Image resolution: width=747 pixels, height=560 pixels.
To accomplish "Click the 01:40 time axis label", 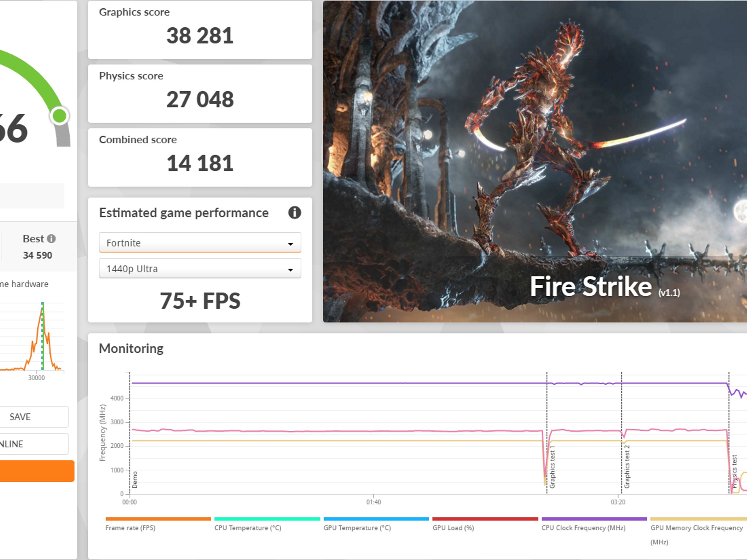I will [x=373, y=502].
